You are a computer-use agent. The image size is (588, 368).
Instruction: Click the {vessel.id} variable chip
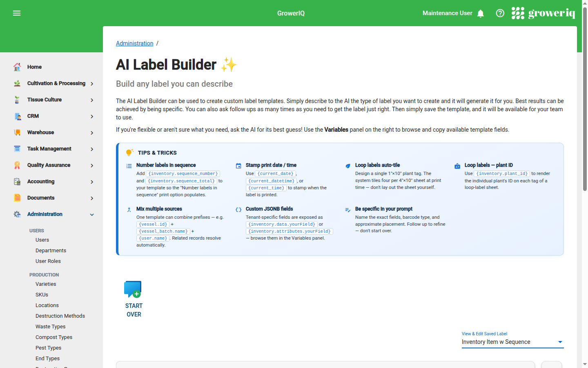[x=153, y=224]
